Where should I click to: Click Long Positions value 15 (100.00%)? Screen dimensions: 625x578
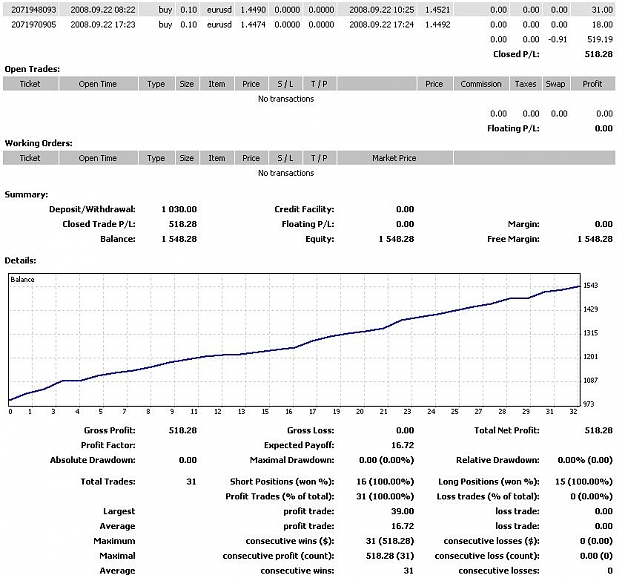click(x=584, y=482)
